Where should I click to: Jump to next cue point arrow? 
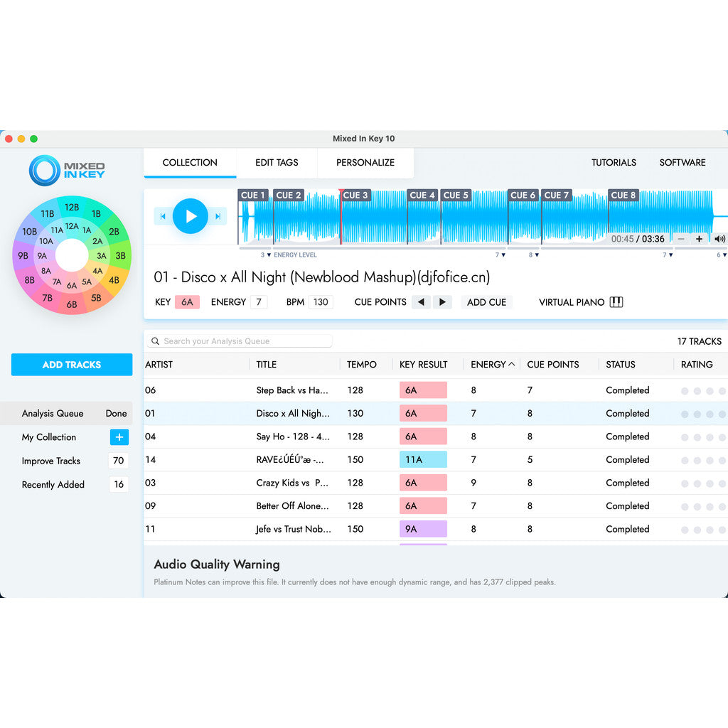point(442,302)
